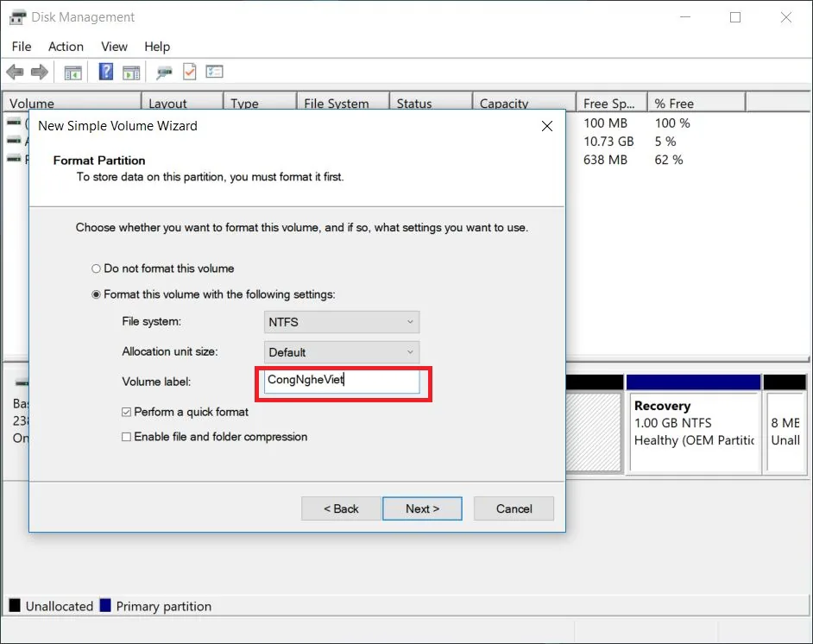Click the 100 % free value

[672, 123]
